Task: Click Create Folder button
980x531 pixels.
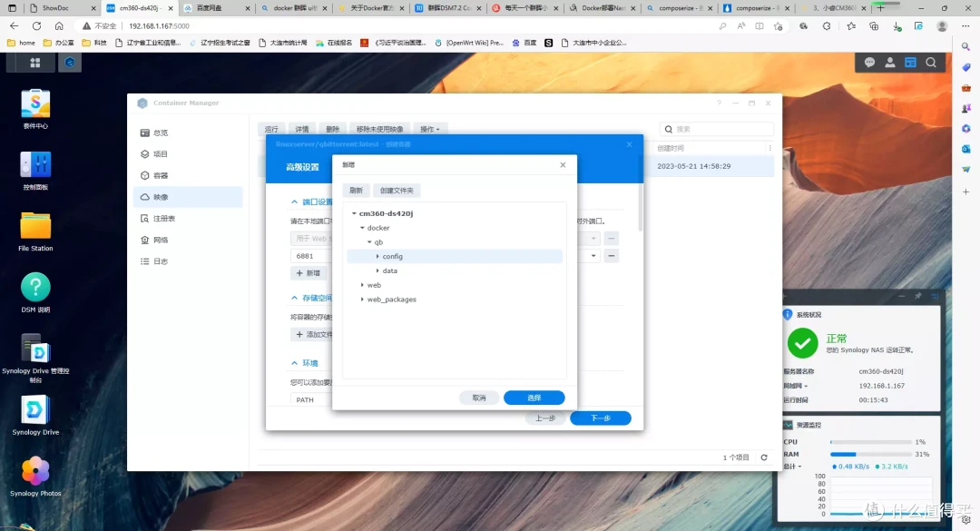Action: [x=397, y=190]
